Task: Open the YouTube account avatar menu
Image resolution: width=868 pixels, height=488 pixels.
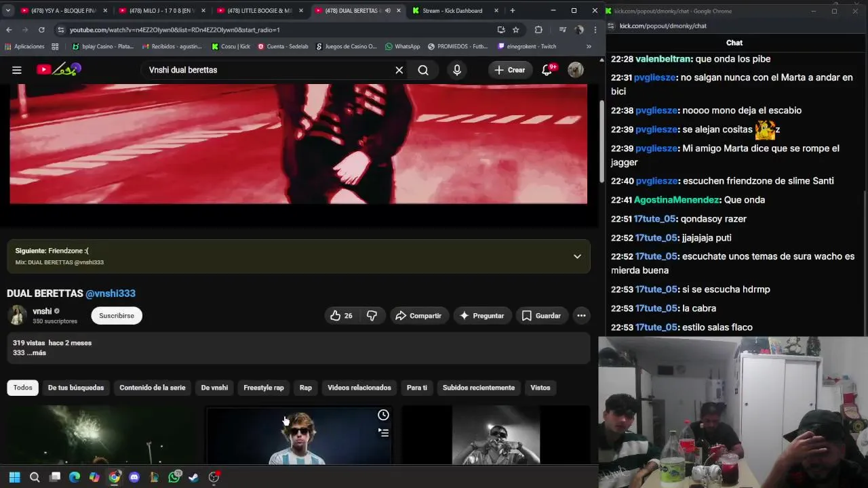Action: coord(576,70)
